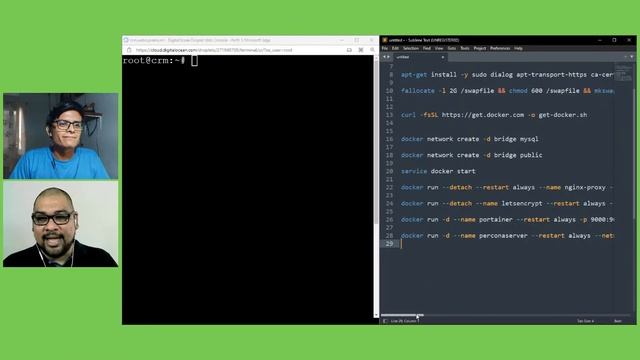This screenshot has width=640, height=360.
Task: Click the docker network create bridge public line
Action: point(471,155)
